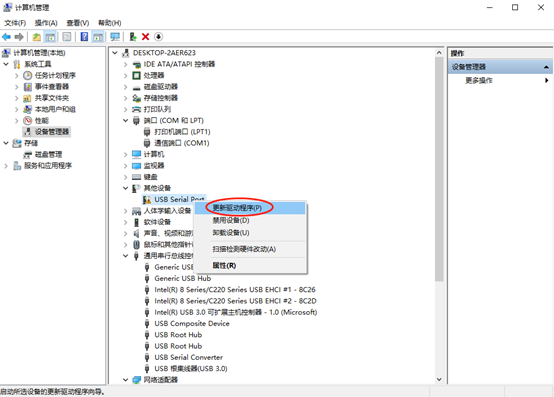
Task: Collapse the 其他设备 category
Action: (x=125, y=188)
